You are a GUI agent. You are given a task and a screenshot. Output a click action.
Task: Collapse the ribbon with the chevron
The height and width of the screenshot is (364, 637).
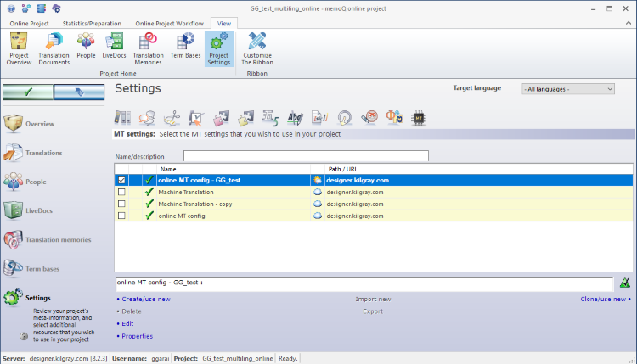pyautogui.click(x=628, y=23)
